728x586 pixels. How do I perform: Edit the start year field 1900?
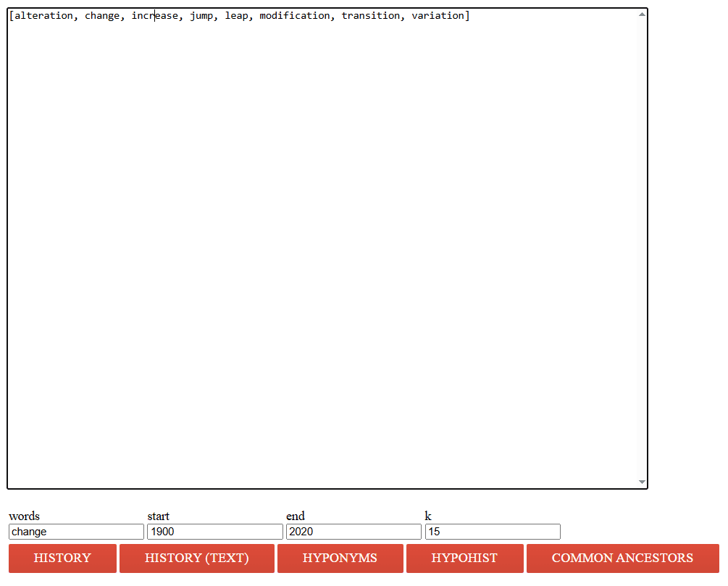click(x=215, y=532)
